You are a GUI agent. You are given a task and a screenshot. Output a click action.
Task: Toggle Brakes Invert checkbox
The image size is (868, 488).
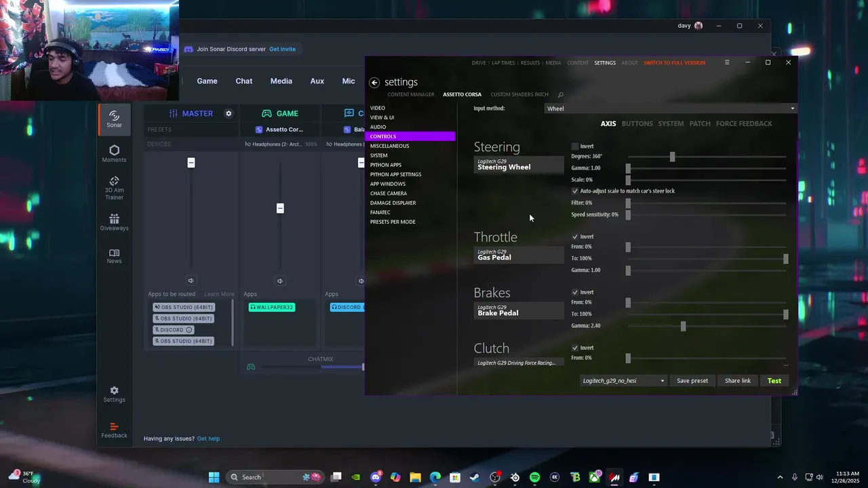pos(575,292)
